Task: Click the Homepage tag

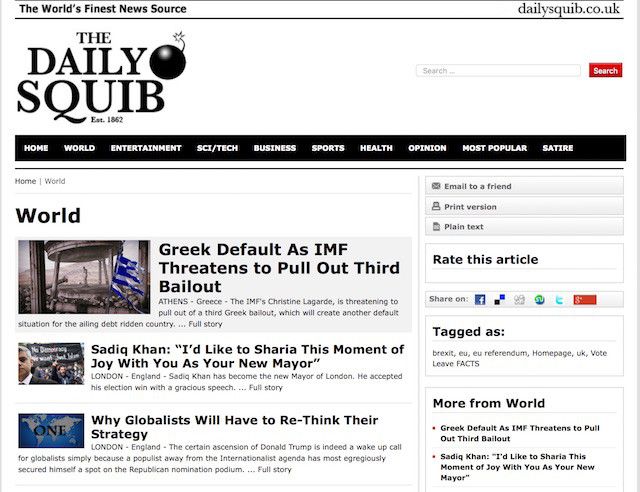Action: 553,353
